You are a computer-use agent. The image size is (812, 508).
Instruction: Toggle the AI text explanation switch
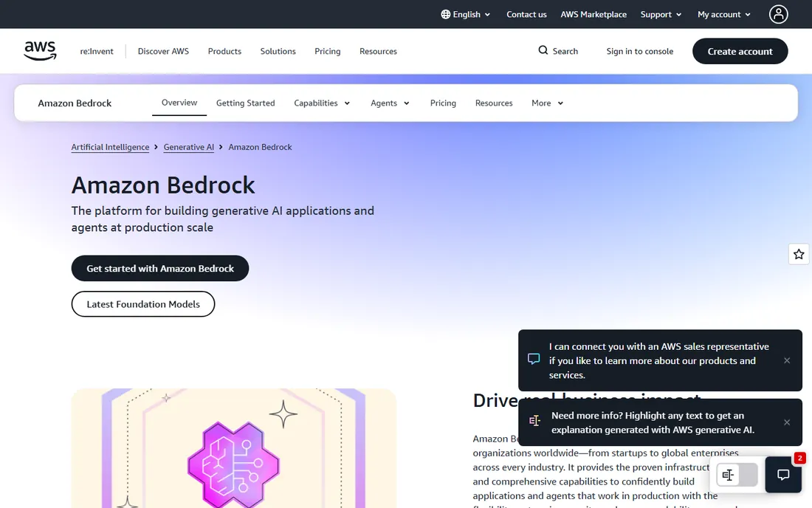coord(737,475)
